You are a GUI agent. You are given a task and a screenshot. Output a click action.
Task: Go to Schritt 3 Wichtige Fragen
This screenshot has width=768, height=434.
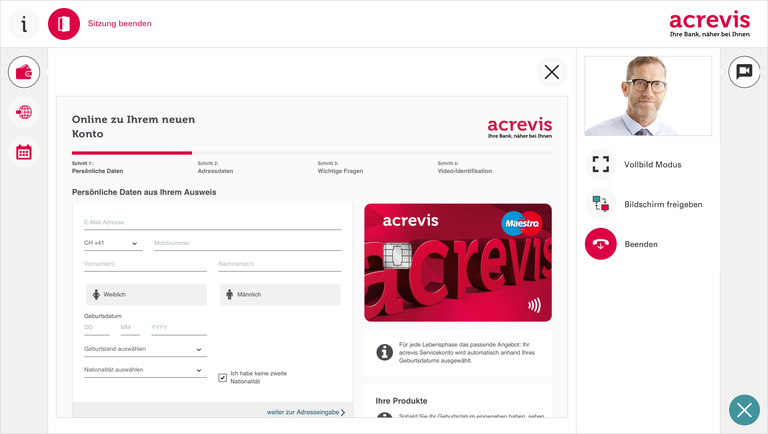[x=340, y=168]
